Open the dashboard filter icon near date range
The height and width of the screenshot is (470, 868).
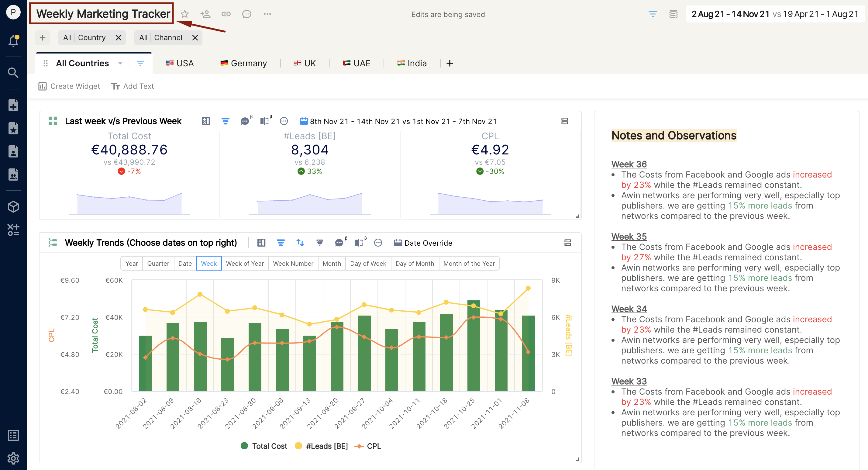653,14
